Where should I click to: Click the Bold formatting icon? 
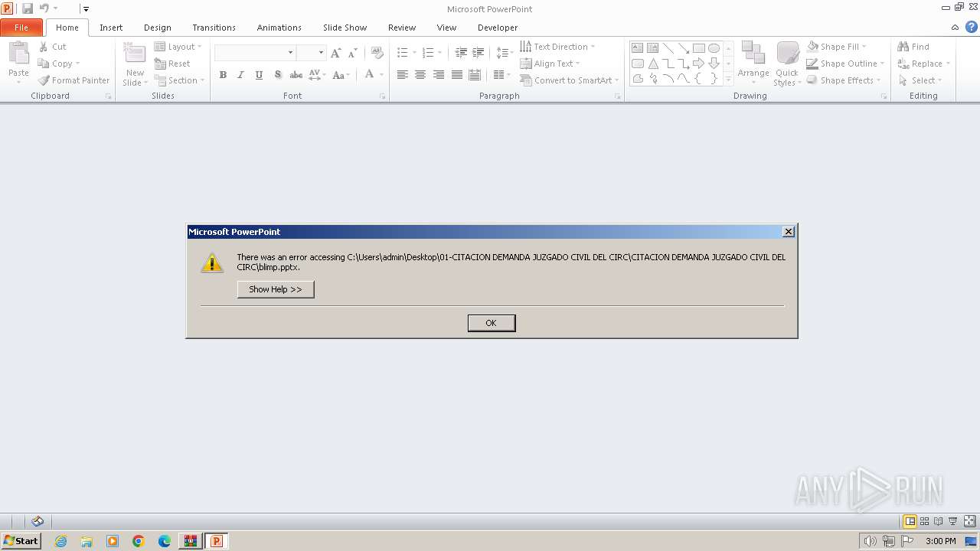point(223,75)
